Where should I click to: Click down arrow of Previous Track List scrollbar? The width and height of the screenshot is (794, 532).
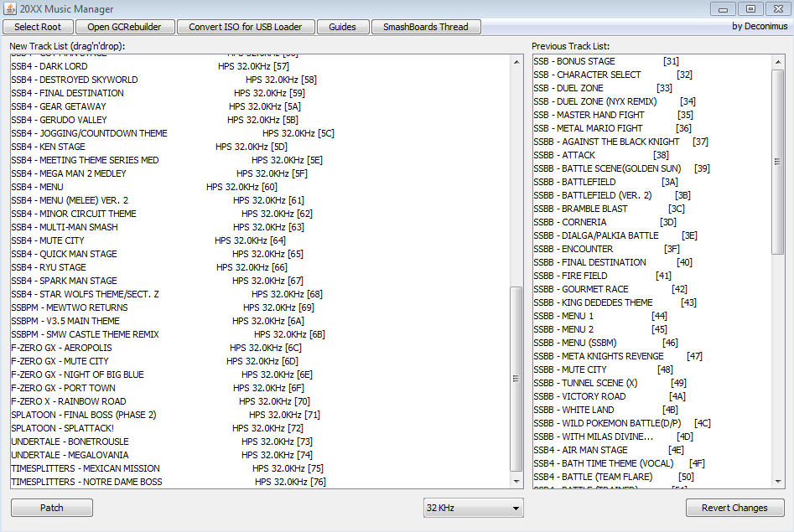pos(778,482)
